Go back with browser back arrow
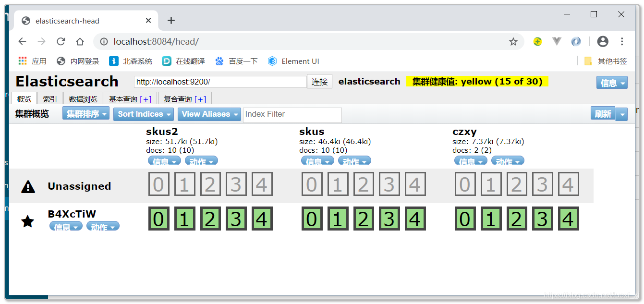Viewport: 644px width, 304px height. pos(22,42)
